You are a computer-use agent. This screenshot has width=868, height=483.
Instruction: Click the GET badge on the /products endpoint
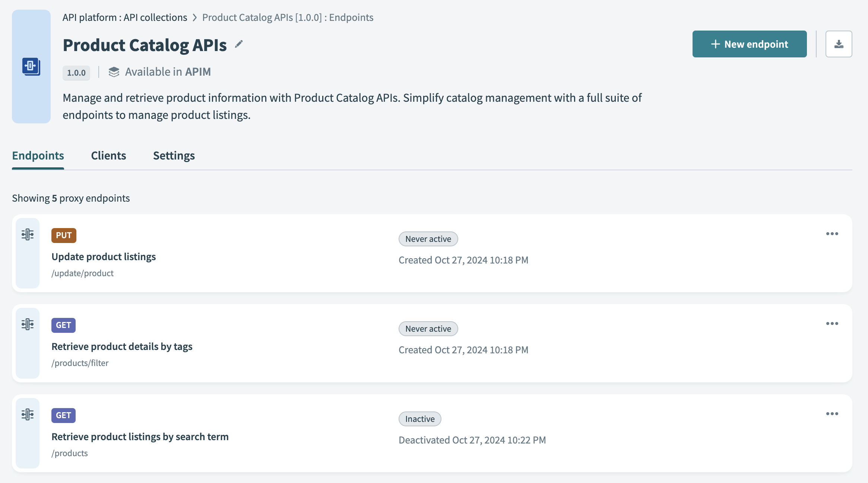pyautogui.click(x=63, y=415)
